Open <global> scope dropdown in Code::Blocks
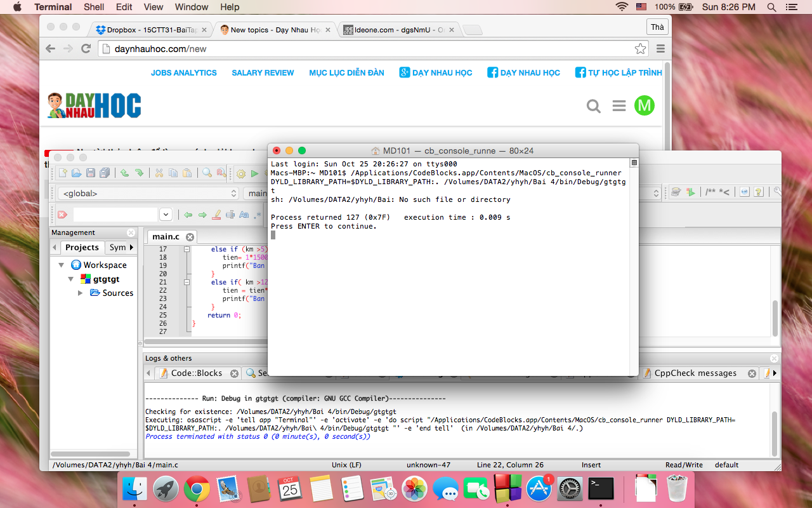The width and height of the screenshot is (812, 508). [148, 193]
